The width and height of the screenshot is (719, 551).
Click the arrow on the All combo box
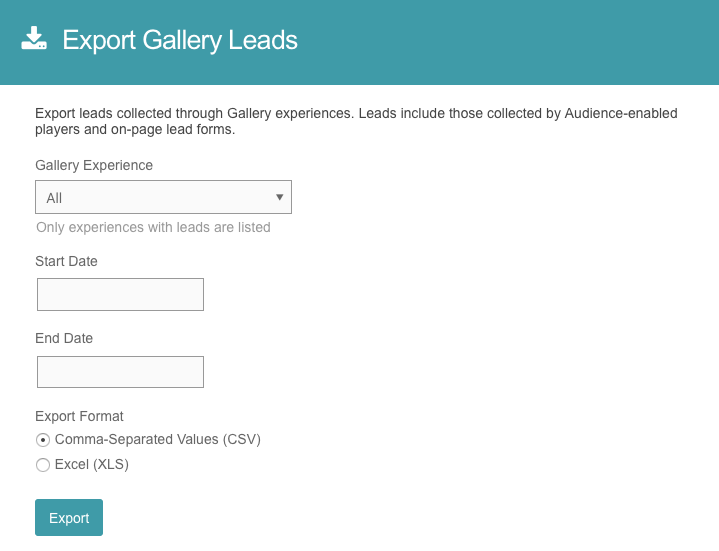tap(279, 197)
